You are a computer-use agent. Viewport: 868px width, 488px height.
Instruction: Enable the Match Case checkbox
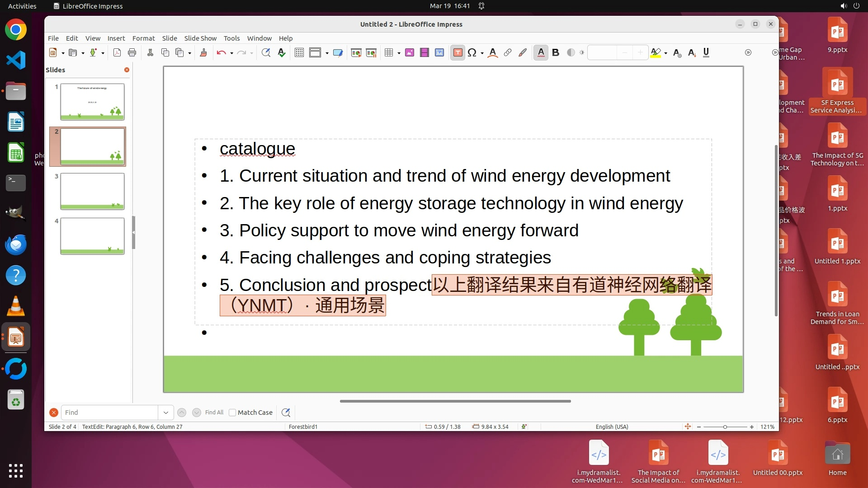pyautogui.click(x=232, y=413)
